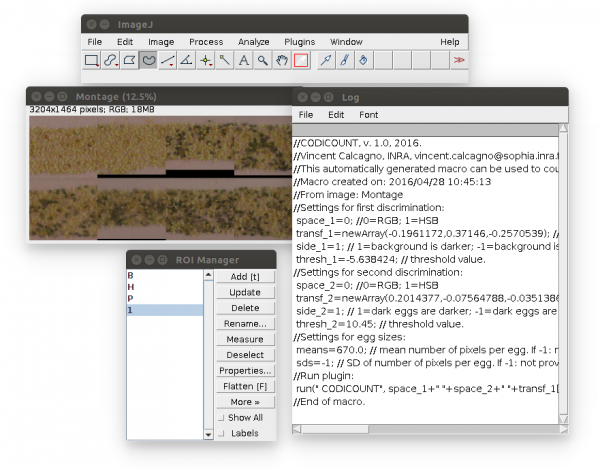
Task: Select the Oval/brush selection tool
Action: [110, 60]
